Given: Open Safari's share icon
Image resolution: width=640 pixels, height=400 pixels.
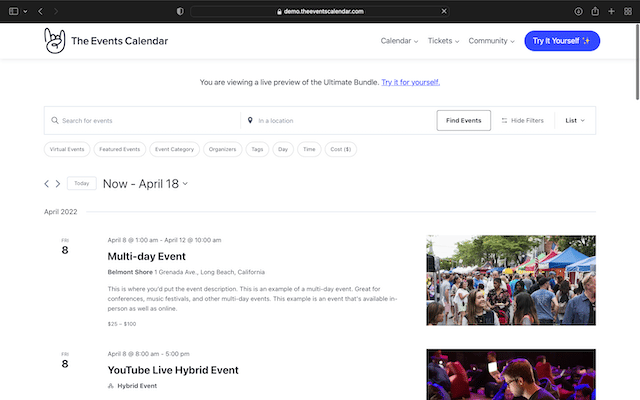Looking at the screenshot, I should tap(595, 11).
